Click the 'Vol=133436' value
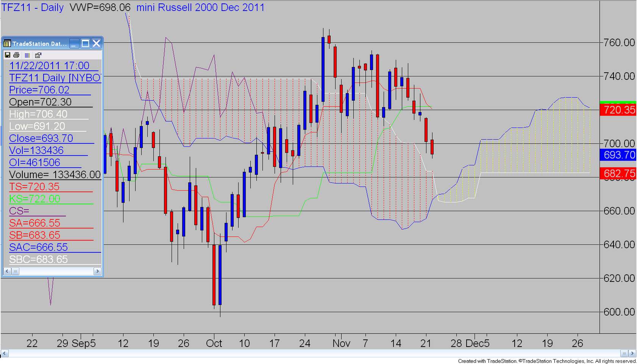 (36, 150)
